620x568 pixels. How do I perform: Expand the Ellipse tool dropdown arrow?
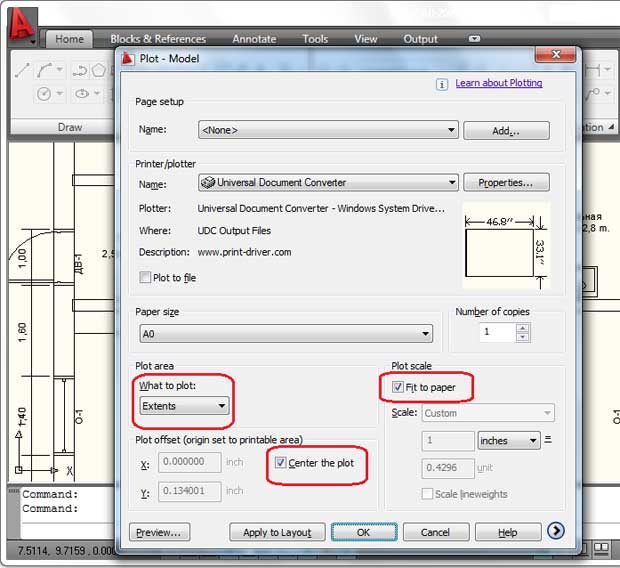(97, 94)
